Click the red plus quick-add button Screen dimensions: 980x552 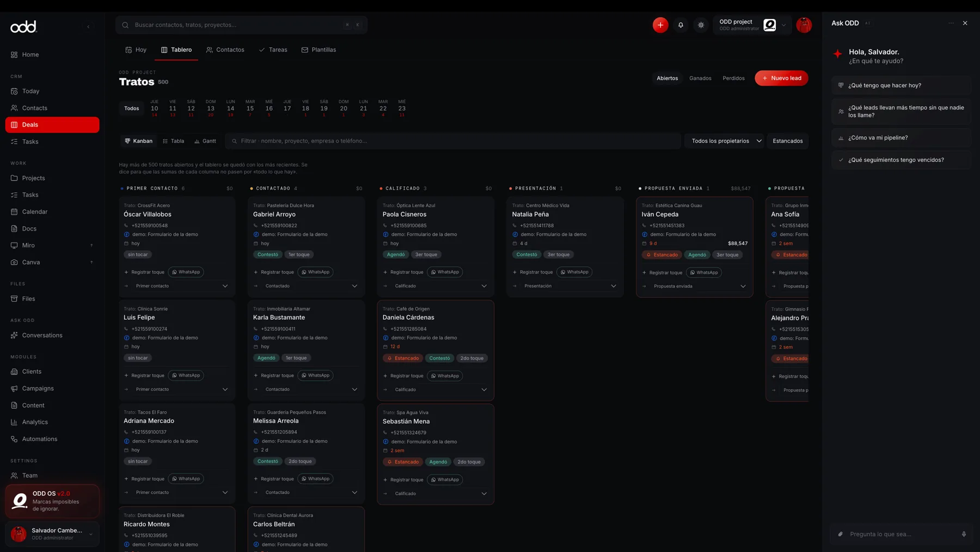click(x=660, y=25)
